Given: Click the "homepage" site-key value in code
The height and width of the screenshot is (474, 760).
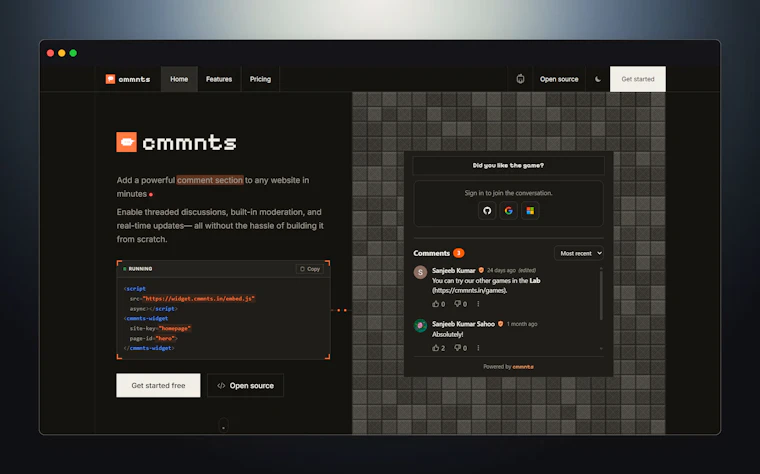Looking at the screenshot, I should pyautogui.click(x=174, y=328).
